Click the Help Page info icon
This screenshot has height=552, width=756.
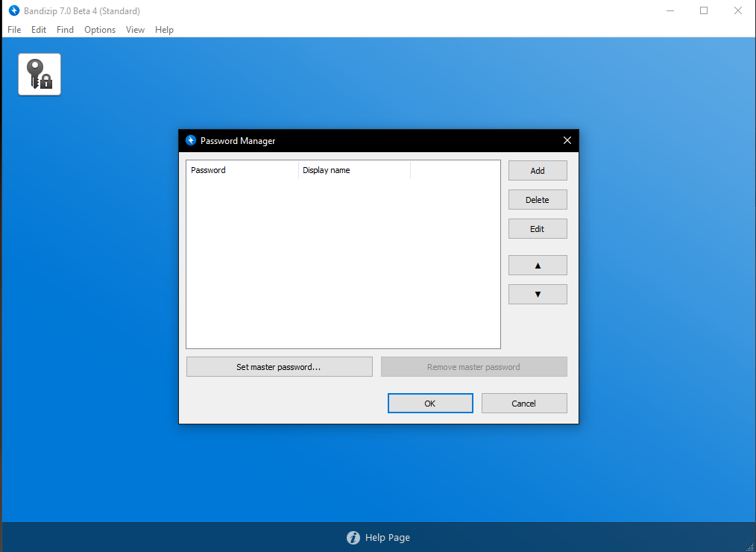pyautogui.click(x=353, y=538)
